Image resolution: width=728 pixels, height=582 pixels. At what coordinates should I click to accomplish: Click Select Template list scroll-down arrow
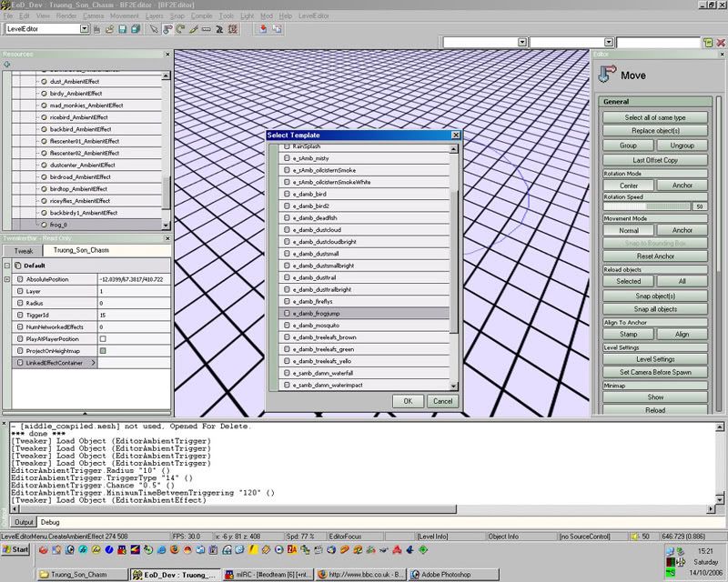[453, 386]
